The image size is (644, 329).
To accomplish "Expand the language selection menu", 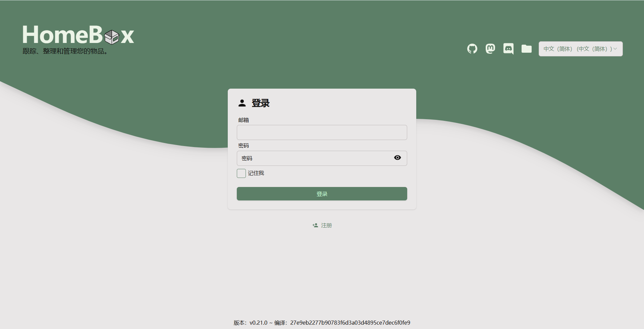I will coord(580,49).
